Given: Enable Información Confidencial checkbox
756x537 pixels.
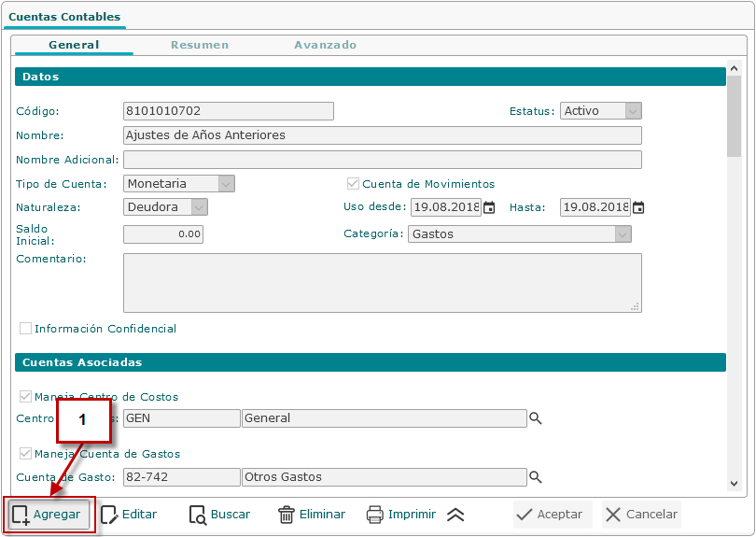Looking at the screenshot, I should 25,329.
